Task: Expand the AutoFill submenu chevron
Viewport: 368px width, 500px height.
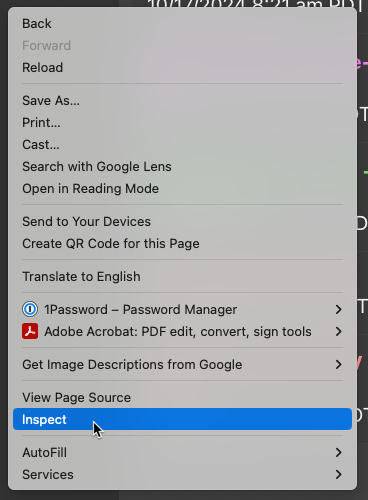Action: click(338, 452)
